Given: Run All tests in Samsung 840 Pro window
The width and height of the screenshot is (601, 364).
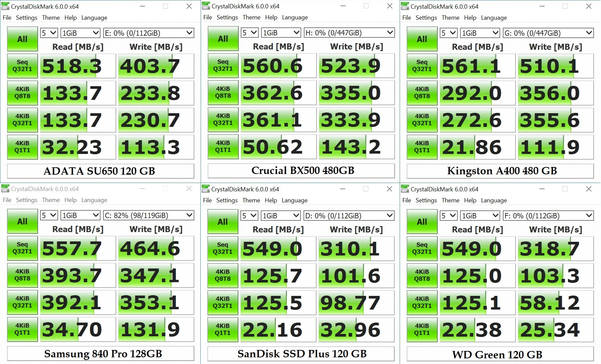Looking at the screenshot, I should pos(22,221).
